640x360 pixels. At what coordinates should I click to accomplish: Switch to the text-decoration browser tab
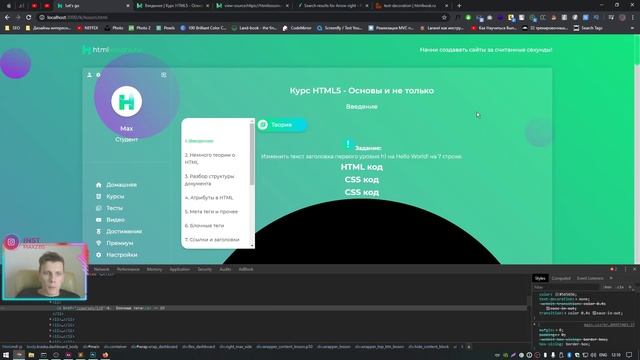point(411,6)
